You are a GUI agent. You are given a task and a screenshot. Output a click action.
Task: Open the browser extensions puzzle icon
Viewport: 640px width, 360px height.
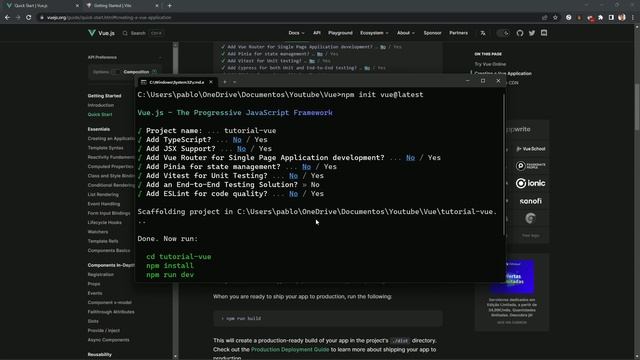click(x=600, y=18)
